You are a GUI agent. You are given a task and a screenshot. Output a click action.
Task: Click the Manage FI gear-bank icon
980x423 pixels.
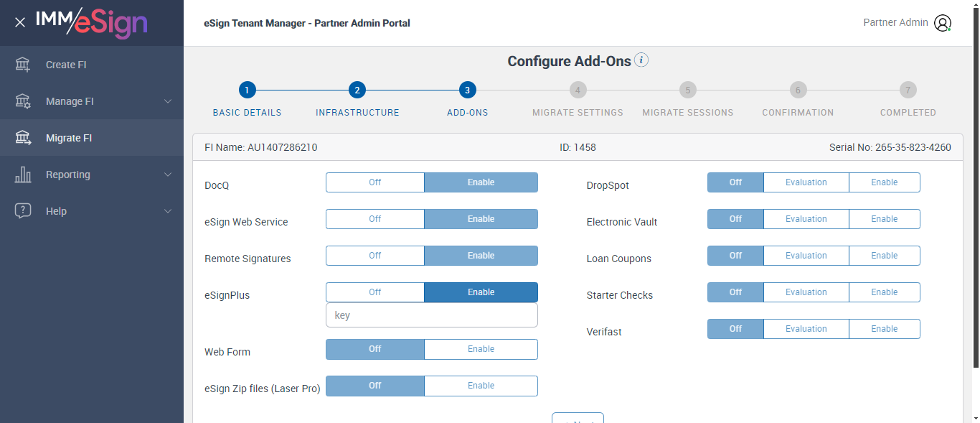point(23,101)
